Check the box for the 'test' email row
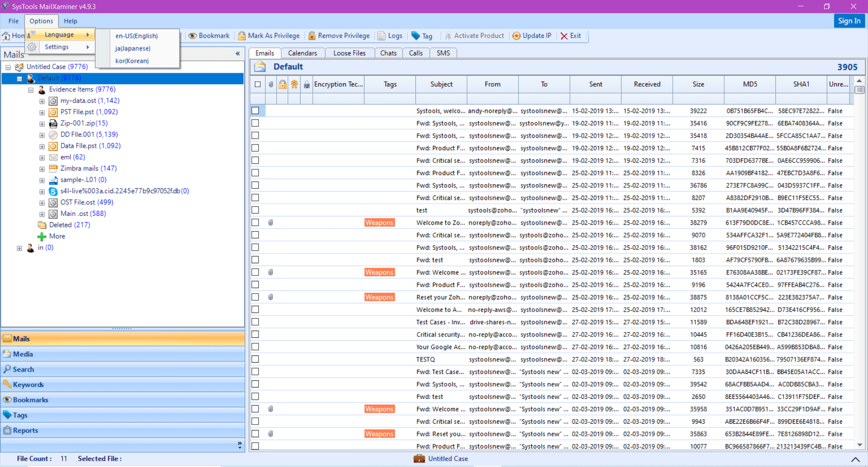 point(255,210)
